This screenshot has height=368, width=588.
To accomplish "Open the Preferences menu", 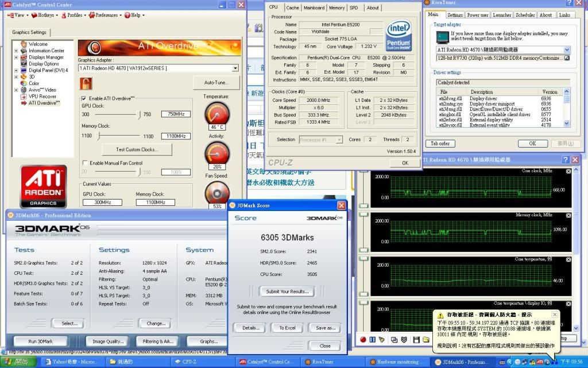I will click(x=105, y=15).
